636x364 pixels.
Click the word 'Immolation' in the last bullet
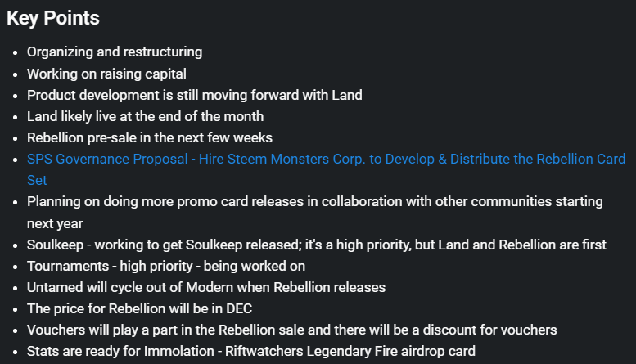179,351
